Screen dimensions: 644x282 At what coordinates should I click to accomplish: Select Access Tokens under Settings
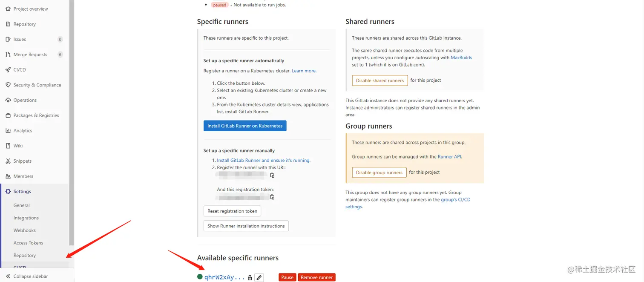click(28, 243)
